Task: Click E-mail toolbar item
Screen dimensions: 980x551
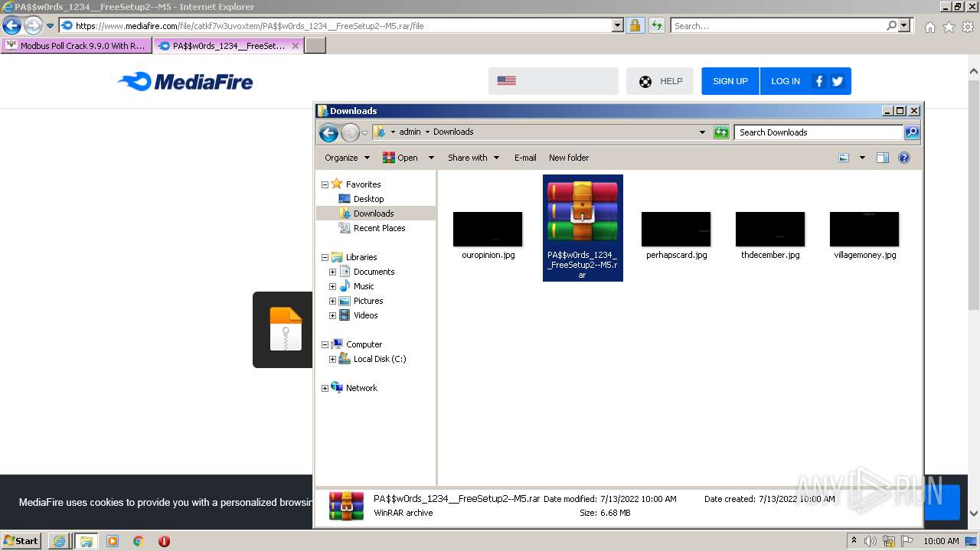Action: (525, 158)
